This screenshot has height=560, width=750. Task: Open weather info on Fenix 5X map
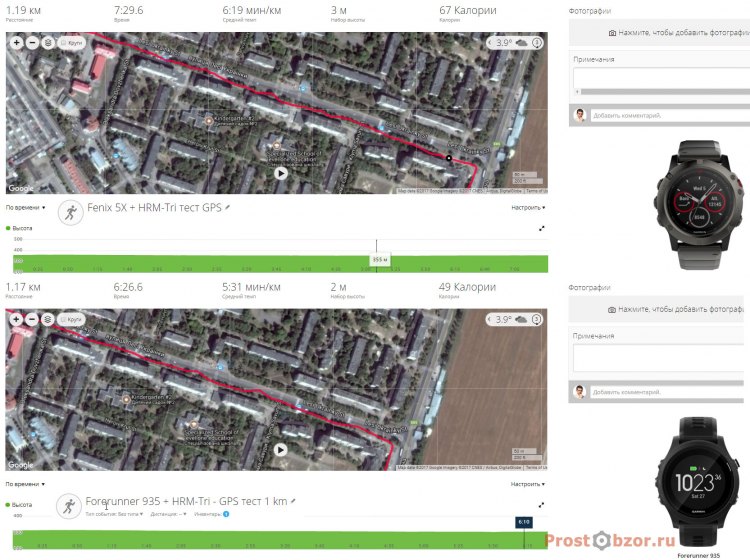tap(537, 43)
